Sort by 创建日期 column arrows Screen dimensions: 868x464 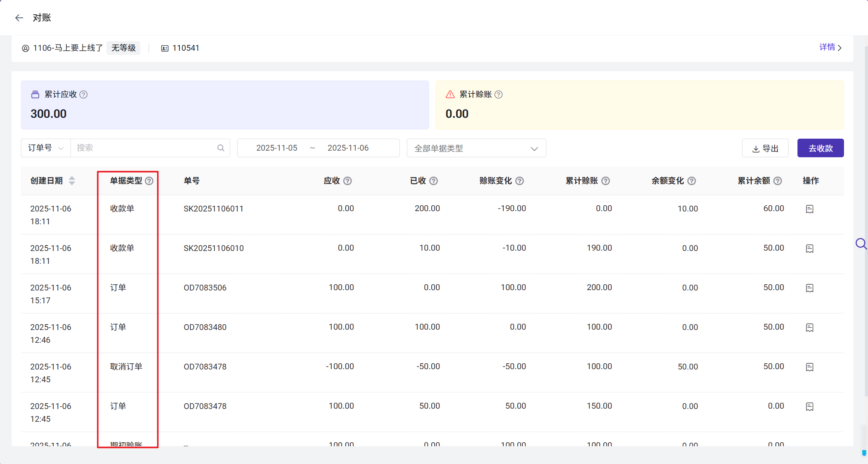(x=72, y=181)
